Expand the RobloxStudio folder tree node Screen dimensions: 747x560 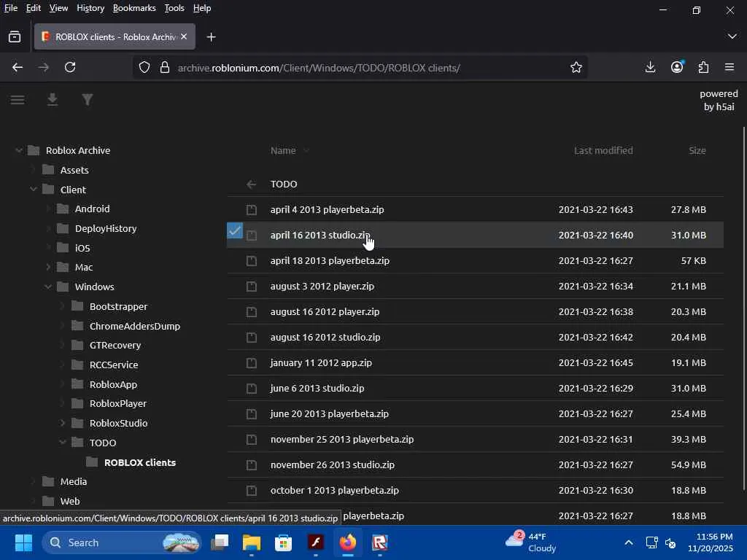pyautogui.click(x=63, y=423)
